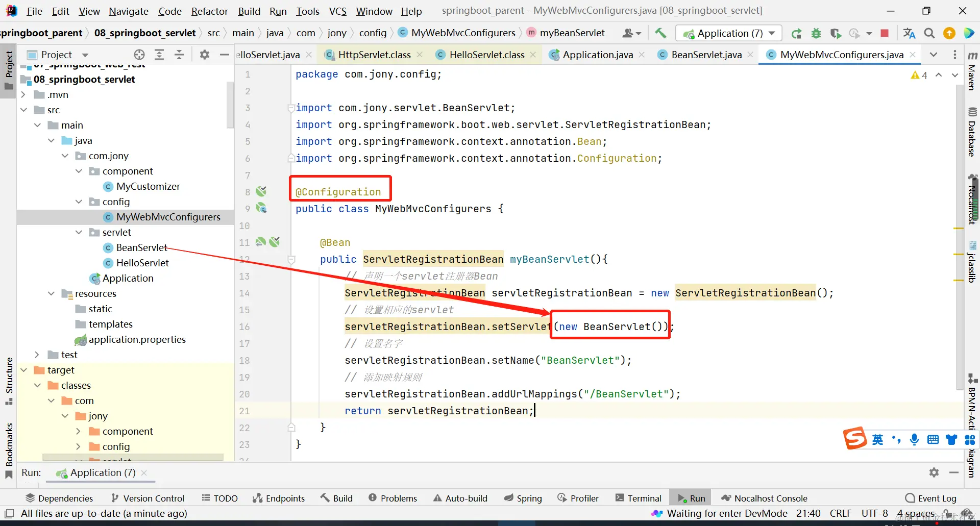Image resolution: width=980 pixels, height=526 pixels.
Task: Click the Sogou microphone voice input icon
Action: click(x=914, y=440)
